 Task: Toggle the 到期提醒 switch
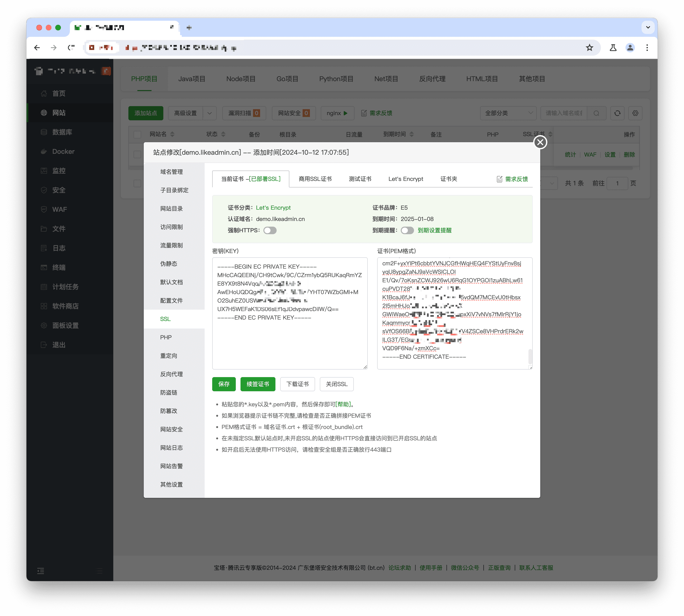[407, 230]
